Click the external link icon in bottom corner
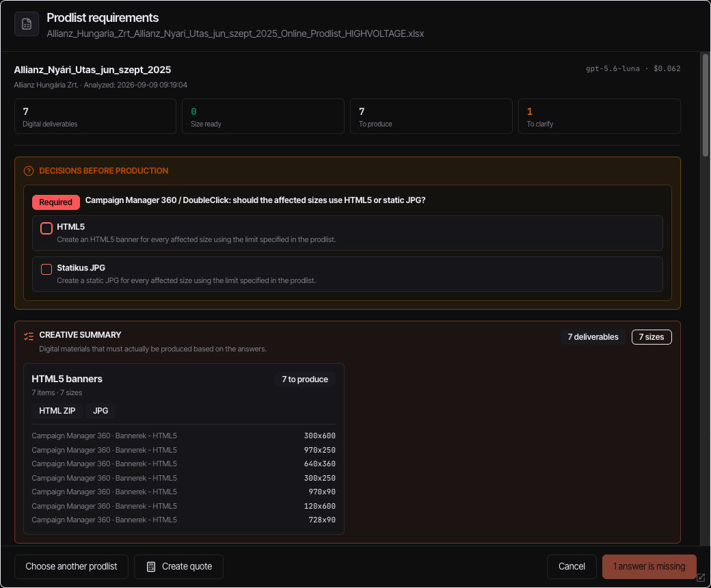The width and height of the screenshot is (711, 588). click(701, 577)
